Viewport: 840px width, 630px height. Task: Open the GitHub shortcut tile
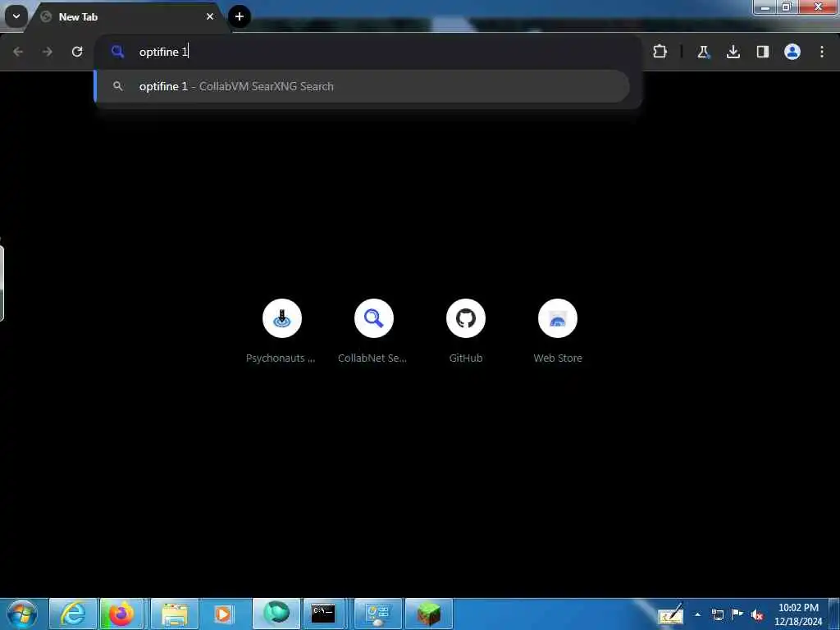466,331
